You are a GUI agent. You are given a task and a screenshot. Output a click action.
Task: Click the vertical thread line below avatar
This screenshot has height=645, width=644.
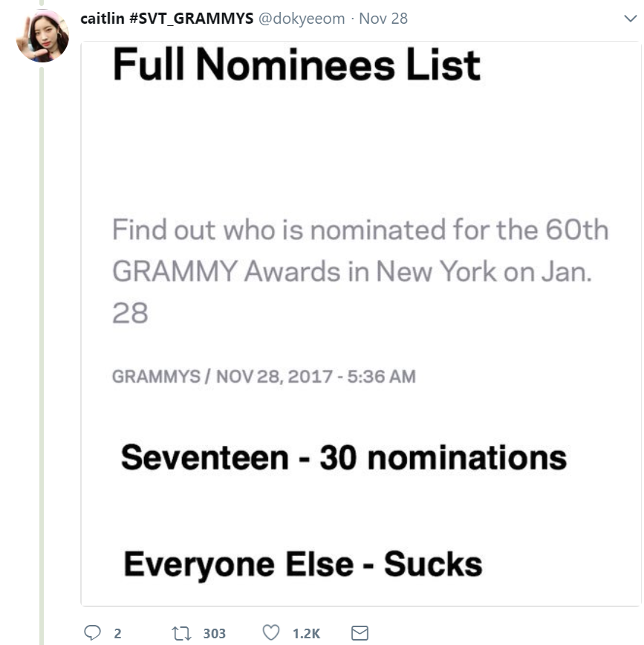42,334
